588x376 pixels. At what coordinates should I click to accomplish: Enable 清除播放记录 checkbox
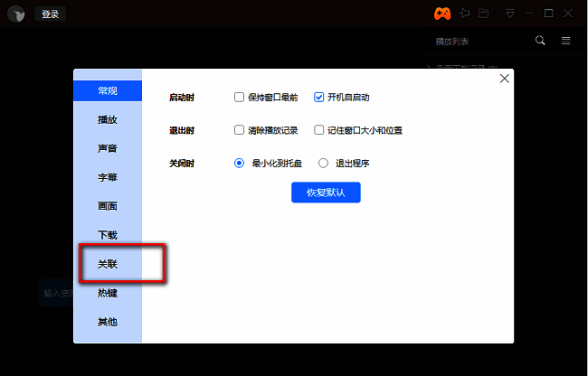point(239,130)
